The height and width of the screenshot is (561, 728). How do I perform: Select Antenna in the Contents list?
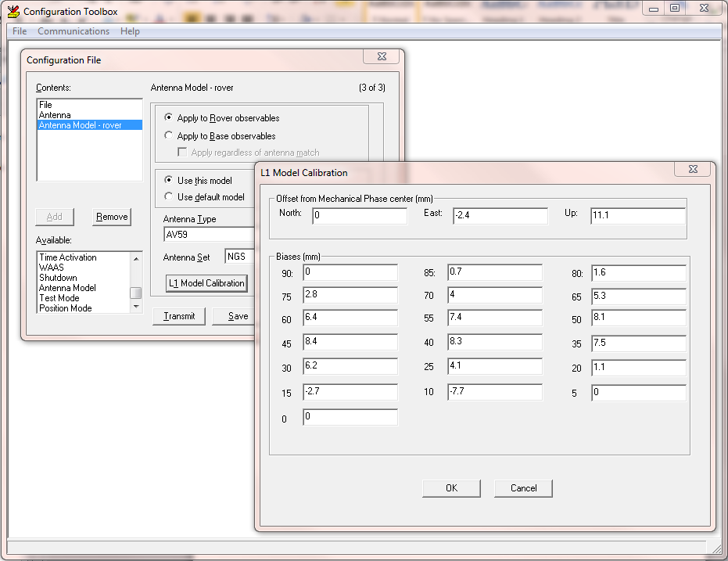tap(55, 115)
